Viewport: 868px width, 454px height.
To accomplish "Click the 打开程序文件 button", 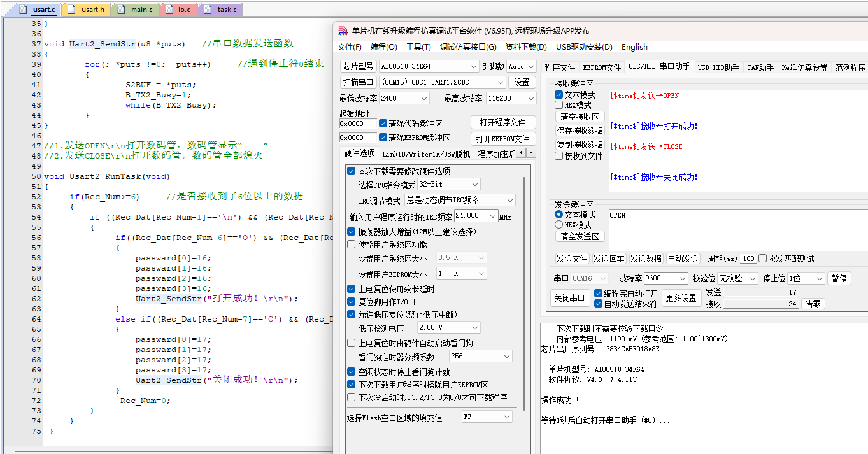I will (503, 122).
